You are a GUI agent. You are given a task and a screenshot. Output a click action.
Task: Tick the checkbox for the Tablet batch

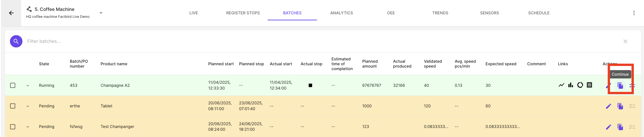pyautogui.click(x=13, y=106)
